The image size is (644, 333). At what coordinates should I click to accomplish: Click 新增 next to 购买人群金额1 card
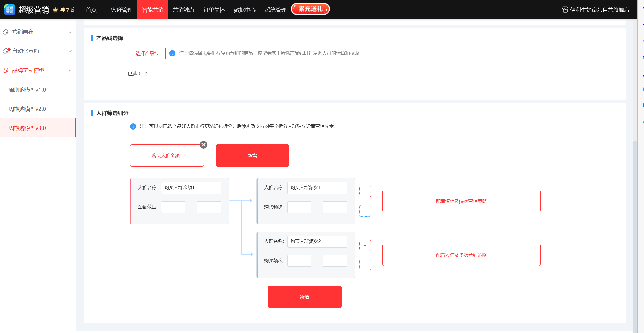coord(252,155)
